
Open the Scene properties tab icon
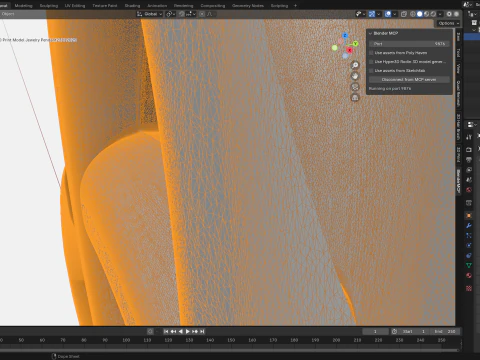click(x=469, y=180)
